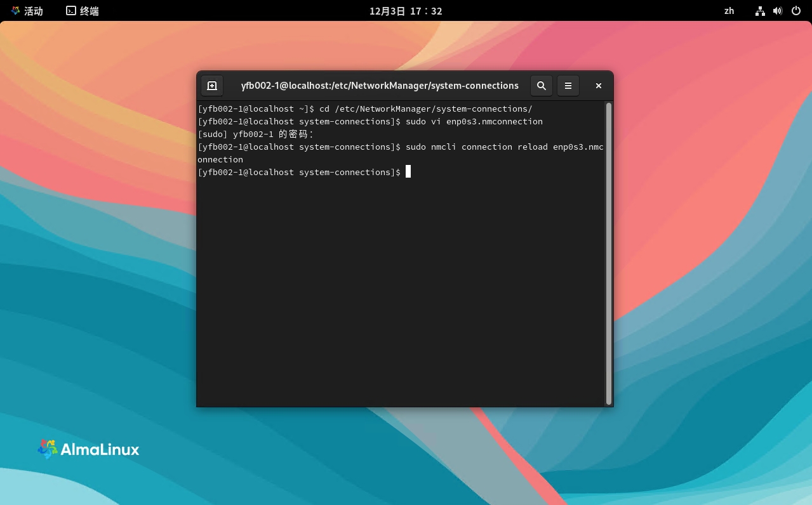812x505 pixels.
Task: Click the [sudo] password prompt line
Action: pos(256,134)
